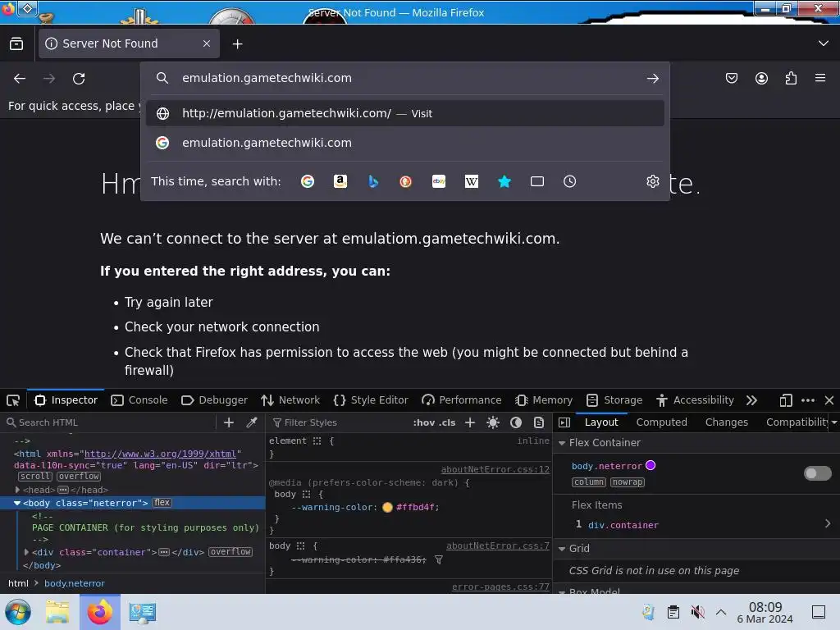
Task: Click the Search HTML field
Action: tap(110, 422)
